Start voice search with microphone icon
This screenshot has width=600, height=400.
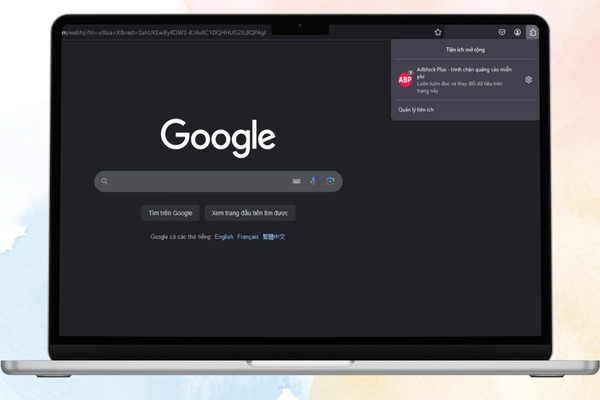coord(313,181)
